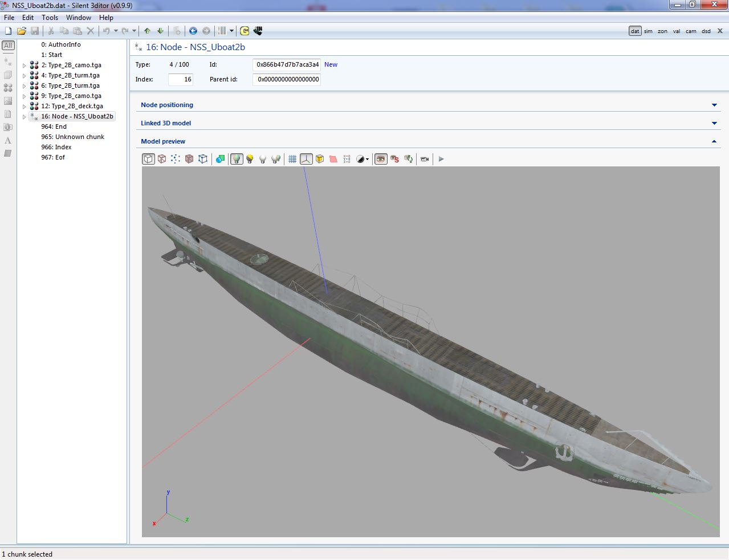Click the camera icon in preview toolbar
Viewport: 729px width, 560px height.
pos(425,159)
